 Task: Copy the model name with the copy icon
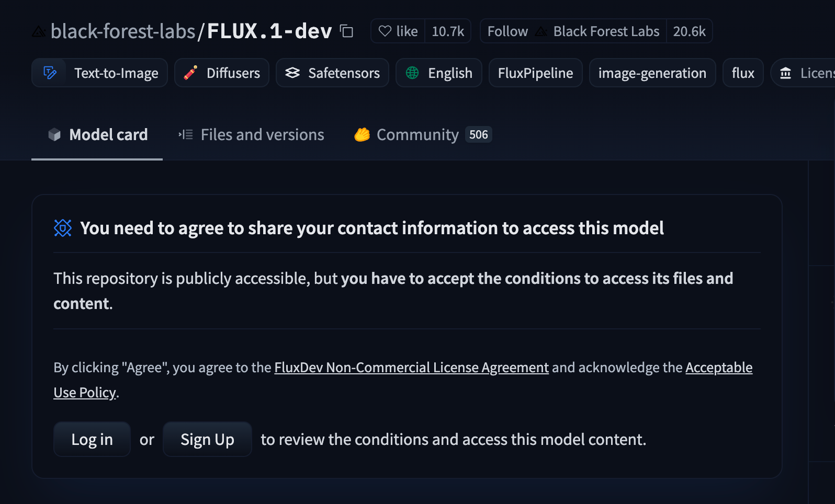pos(346,31)
